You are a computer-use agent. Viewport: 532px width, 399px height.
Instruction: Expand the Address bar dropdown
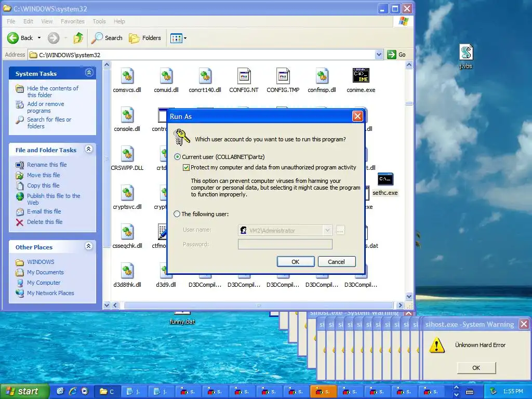(379, 54)
